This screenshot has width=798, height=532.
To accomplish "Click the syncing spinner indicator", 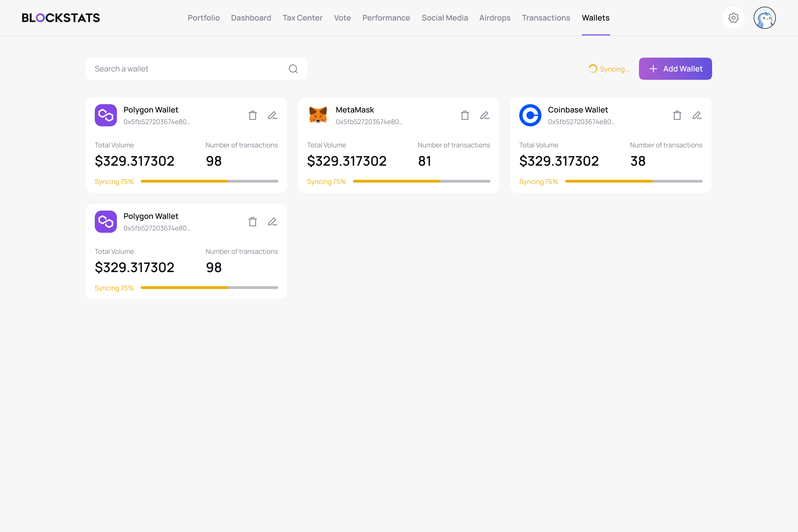I will click(x=592, y=68).
